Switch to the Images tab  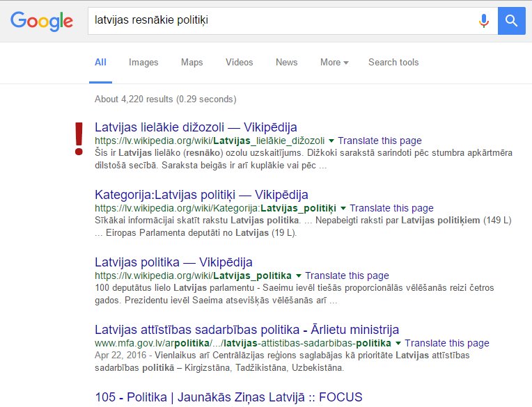(143, 63)
